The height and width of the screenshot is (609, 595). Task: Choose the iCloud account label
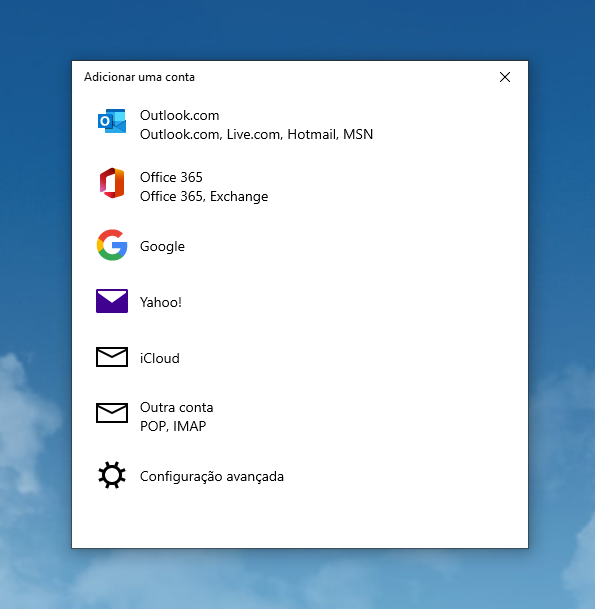160,358
